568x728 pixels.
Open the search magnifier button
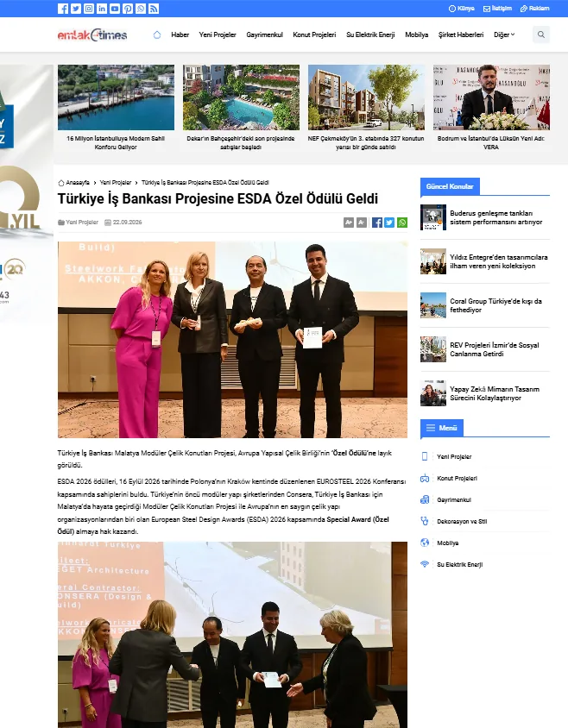pos(541,35)
